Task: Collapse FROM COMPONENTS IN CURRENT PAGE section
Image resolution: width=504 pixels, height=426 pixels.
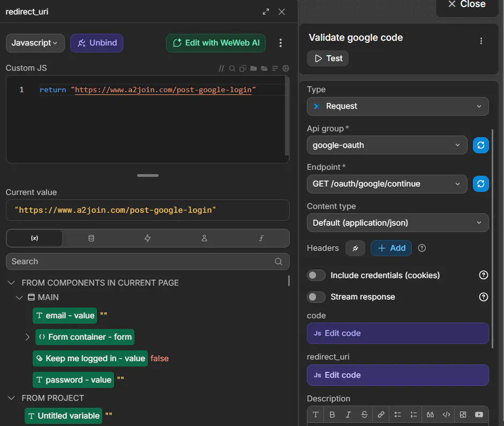Action: point(11,283)
